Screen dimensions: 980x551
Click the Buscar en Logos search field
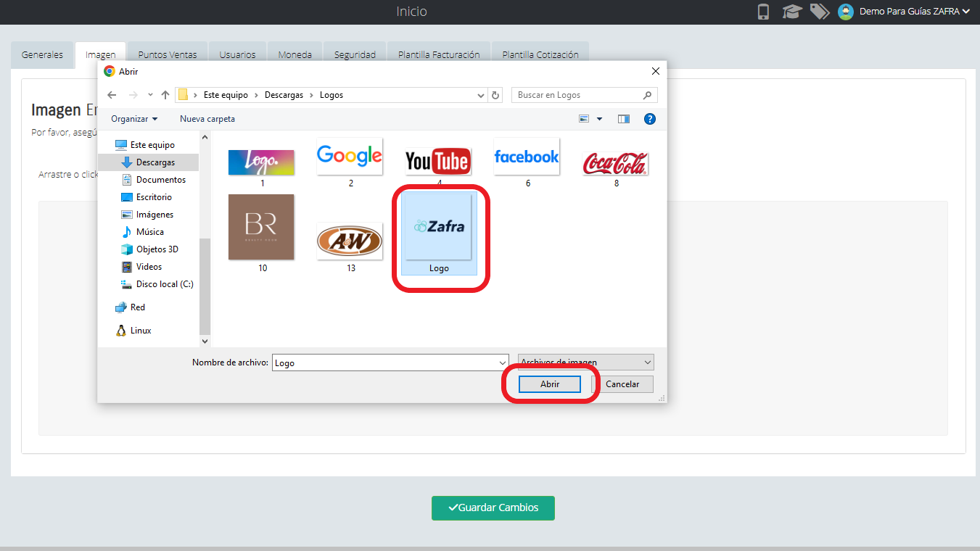585,95
